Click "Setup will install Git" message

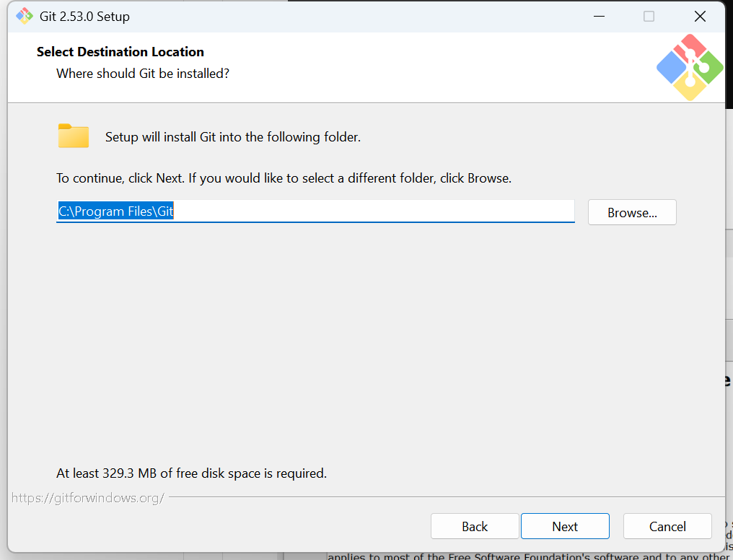pyautogui.click(x=233, y=137)
